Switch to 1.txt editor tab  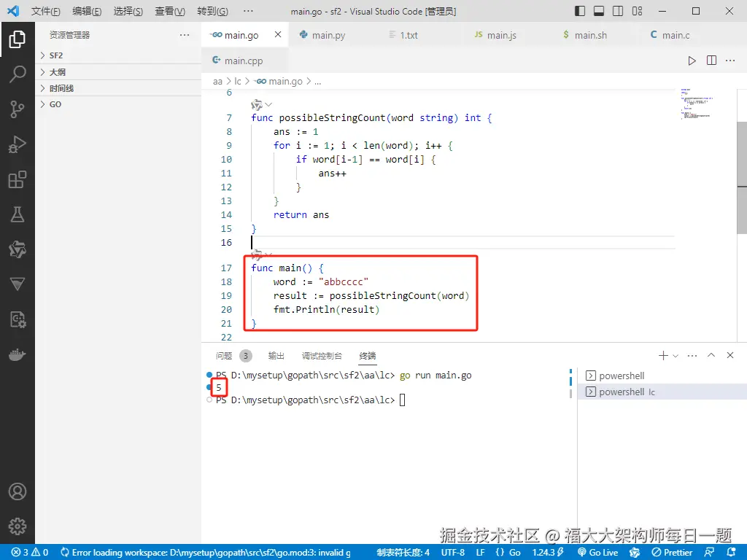[409, 35]
